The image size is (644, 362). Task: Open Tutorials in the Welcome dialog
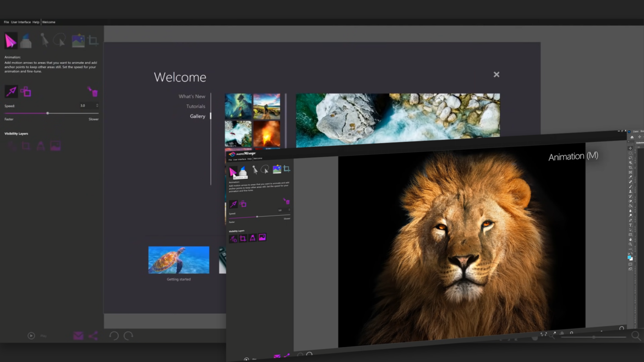(195, 106)
